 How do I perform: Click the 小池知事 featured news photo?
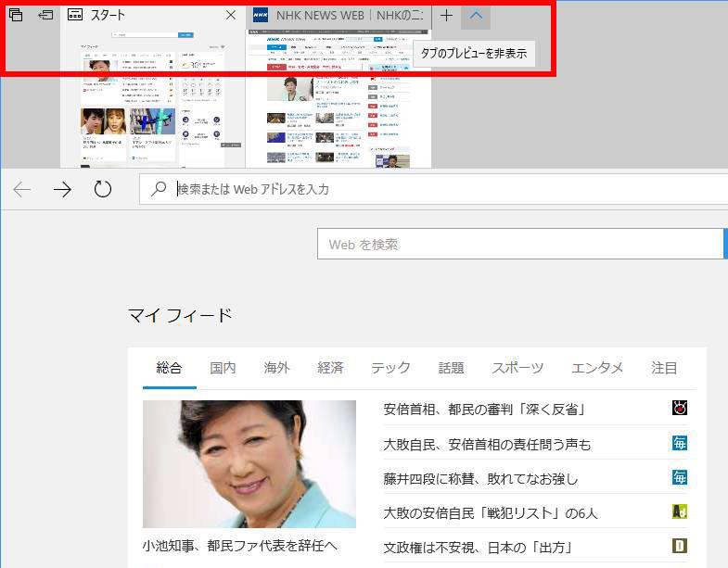point(249,464)
